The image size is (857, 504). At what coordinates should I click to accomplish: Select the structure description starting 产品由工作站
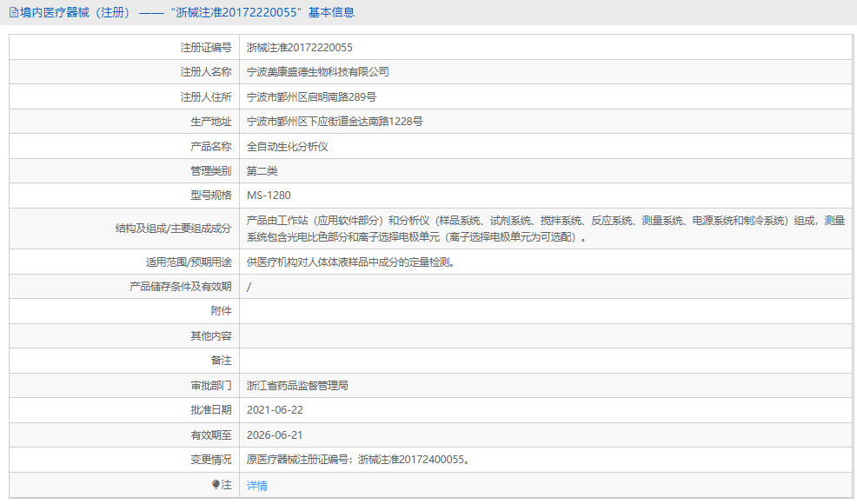click(x=546, y=229)
